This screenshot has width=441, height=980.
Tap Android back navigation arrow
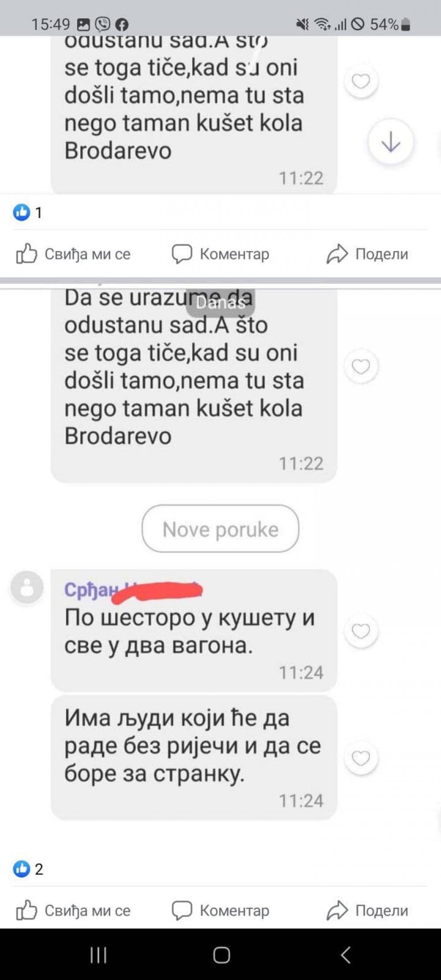click(x=345, y=955)
